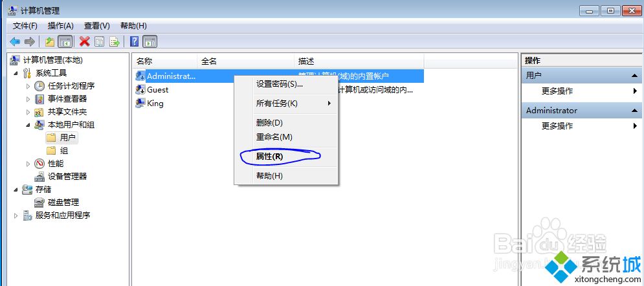Image resolution: width=644 pixels, height=286 pixels.
Task: Toggle the Show/Hide Console Tree toolbar icon
Action: coord(65,41)
